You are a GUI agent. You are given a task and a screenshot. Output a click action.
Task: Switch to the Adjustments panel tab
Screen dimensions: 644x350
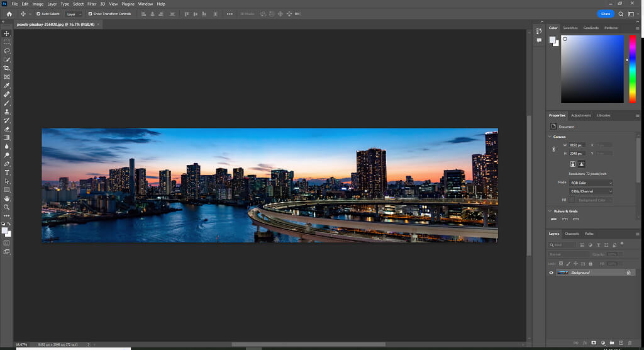point(580,115)
